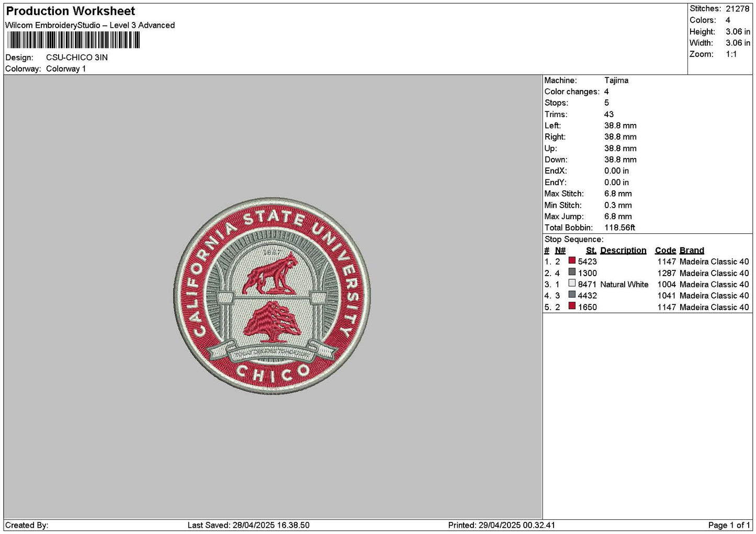Click the 'Brand' column header
The height and width of the screenshot is (534, 756).
click(692, 251)
